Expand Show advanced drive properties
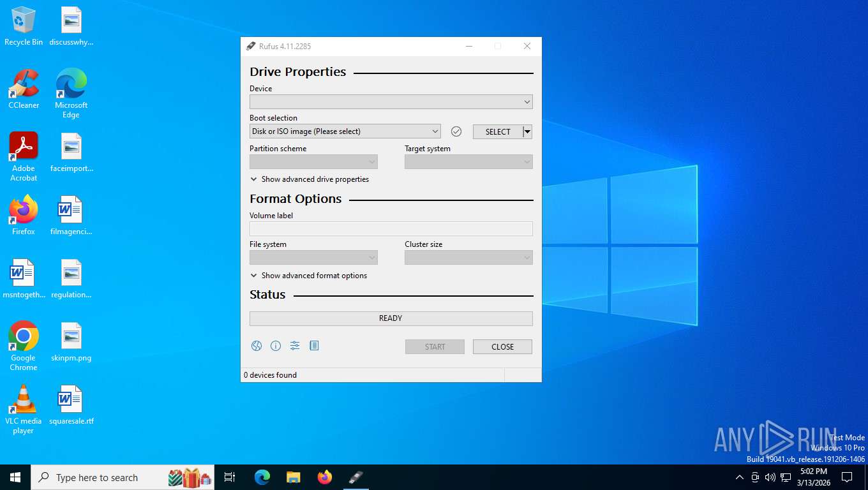This screenshot has height=490, width=868. point(310,179)
